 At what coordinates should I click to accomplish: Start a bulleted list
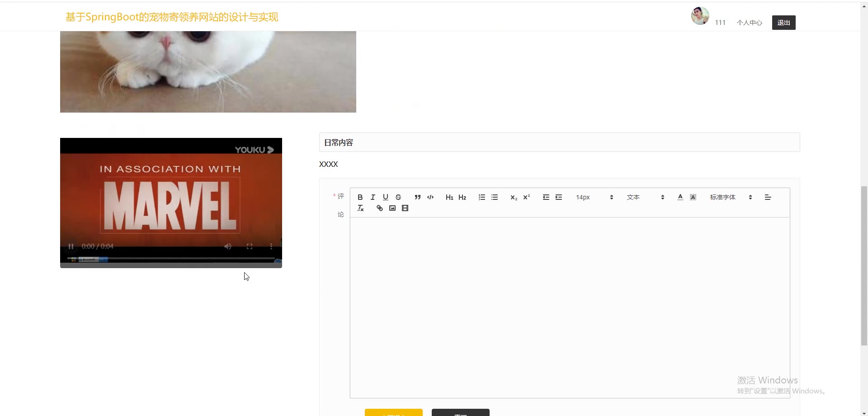pyautogui.click(x=494, y=197)
